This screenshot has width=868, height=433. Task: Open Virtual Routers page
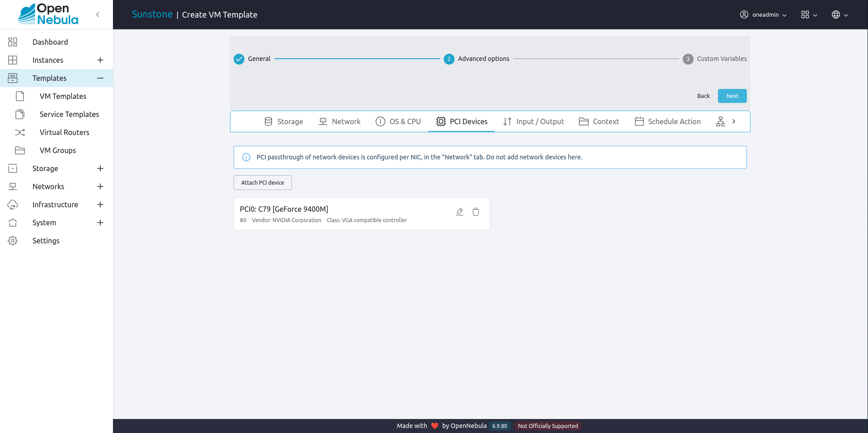coord(64,132)
